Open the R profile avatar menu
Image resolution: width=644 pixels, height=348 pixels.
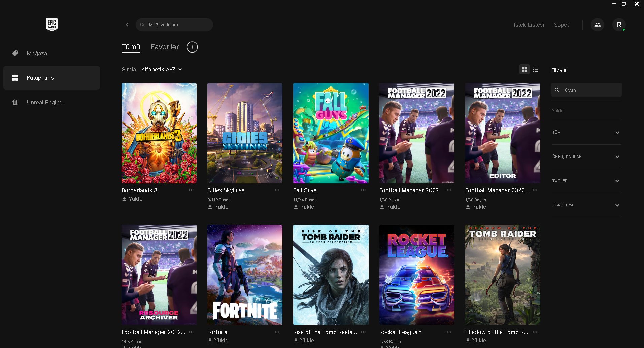click(619, 25)
